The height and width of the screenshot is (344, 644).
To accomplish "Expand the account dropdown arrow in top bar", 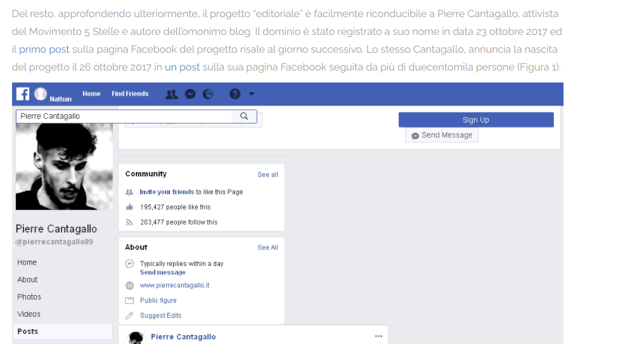I will 252,94.
